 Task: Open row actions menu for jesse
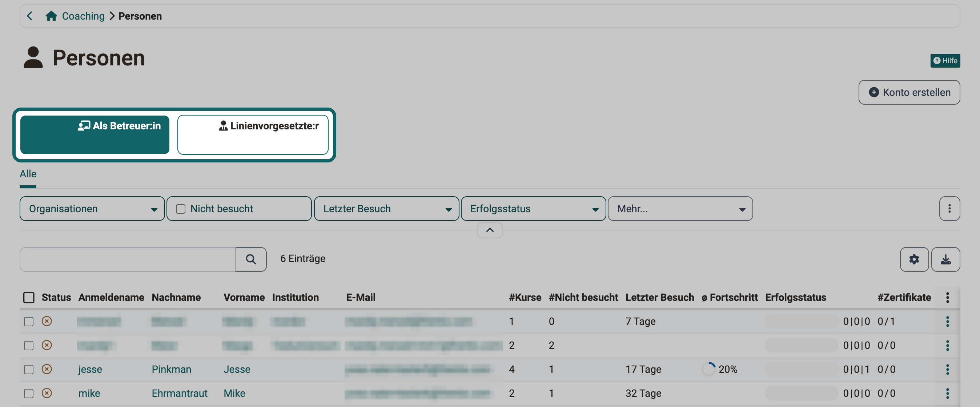[x=947, y=369]
